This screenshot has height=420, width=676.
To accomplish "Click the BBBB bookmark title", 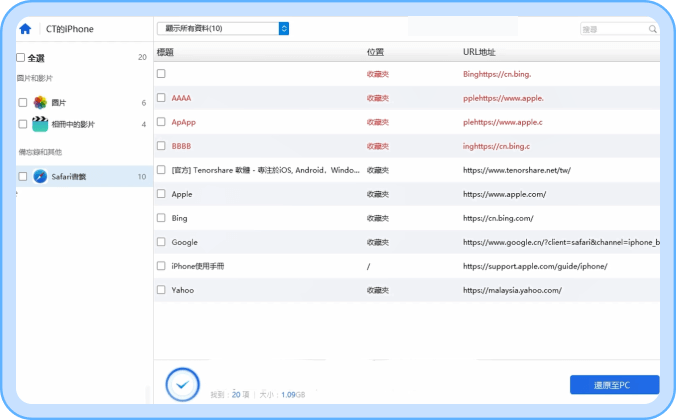I will [181, 146].
